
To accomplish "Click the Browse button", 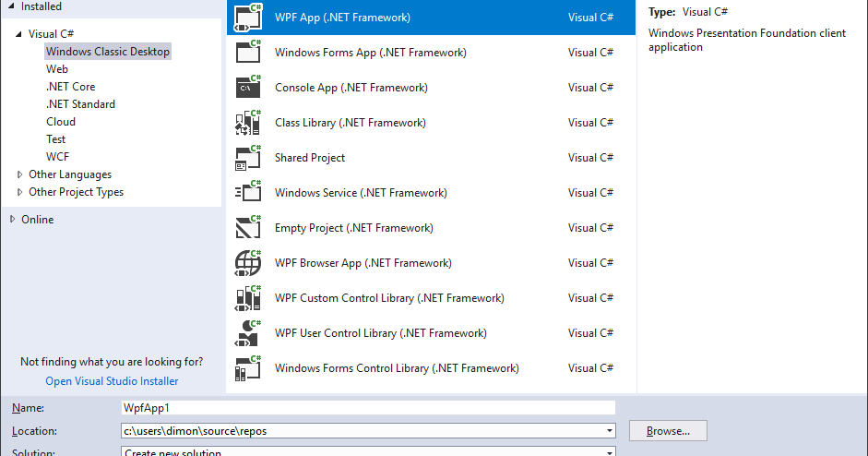I will [x=668, y=431].
